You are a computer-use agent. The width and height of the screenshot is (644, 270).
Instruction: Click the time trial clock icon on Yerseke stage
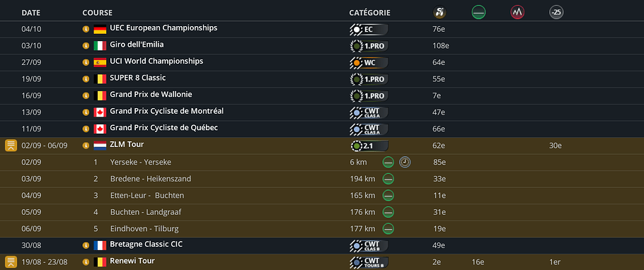coord(405,162)
